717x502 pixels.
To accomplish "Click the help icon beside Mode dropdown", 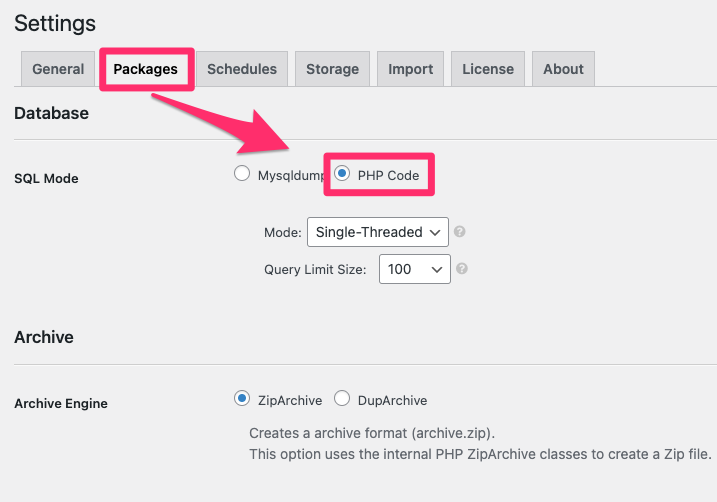I will [x=460, y=232].
